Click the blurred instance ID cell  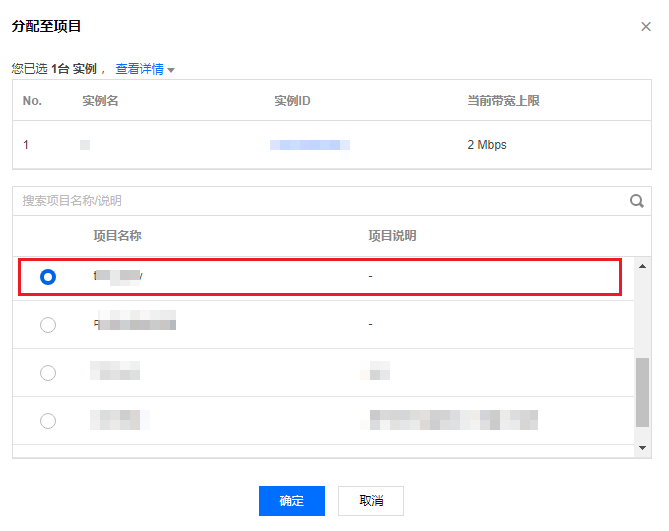click(310, 145)
